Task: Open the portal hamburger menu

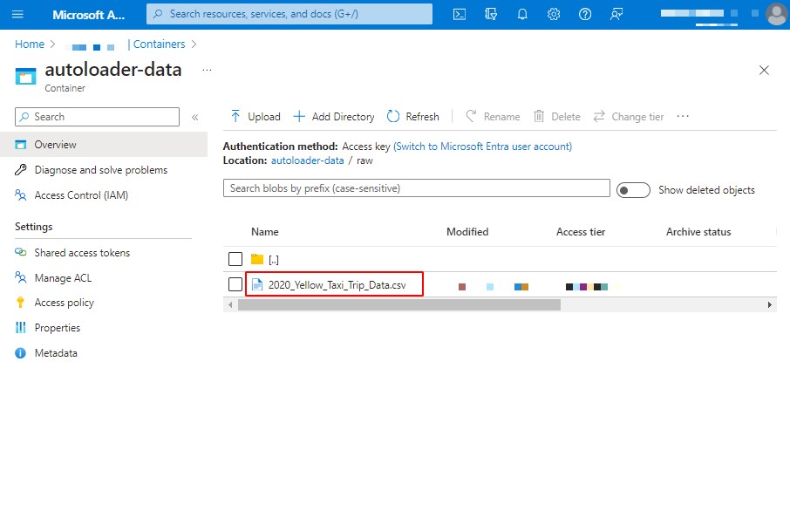Action: 17,14
